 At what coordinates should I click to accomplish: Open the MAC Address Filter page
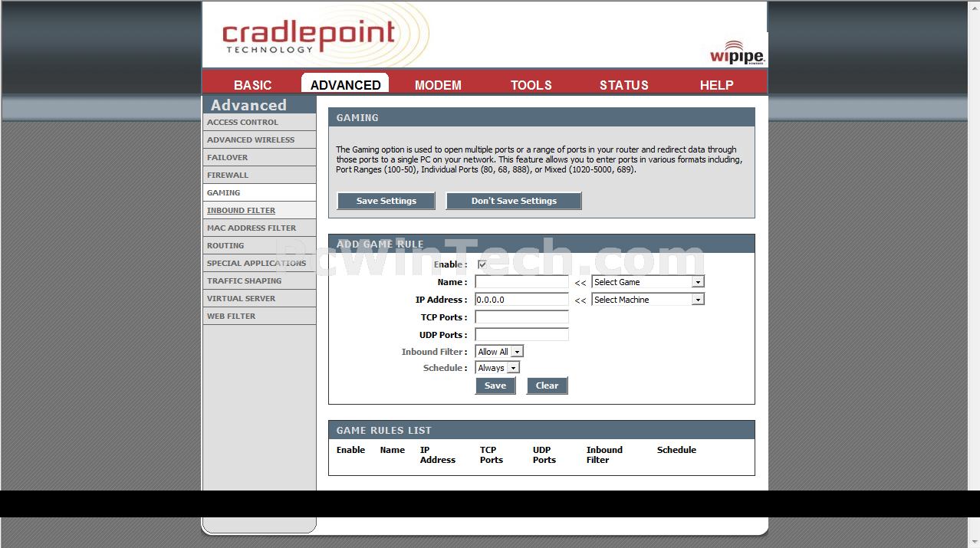point(251,228)
